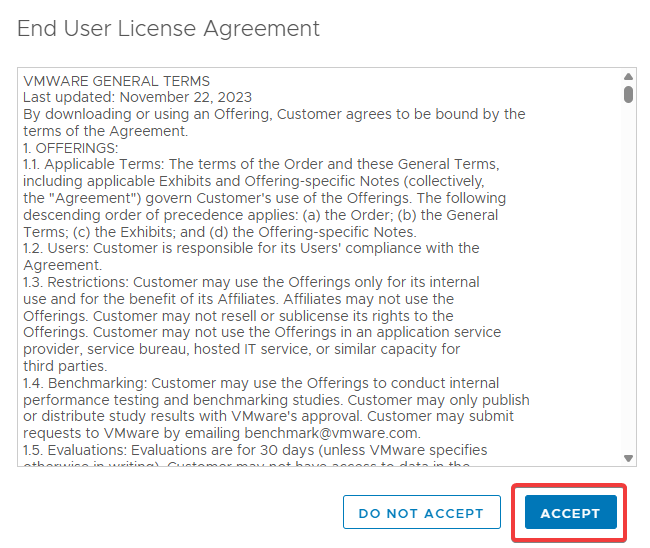
Task: Click the 'VMWARE GENERAL TERMS' line
Action: (x=116, y=81)
